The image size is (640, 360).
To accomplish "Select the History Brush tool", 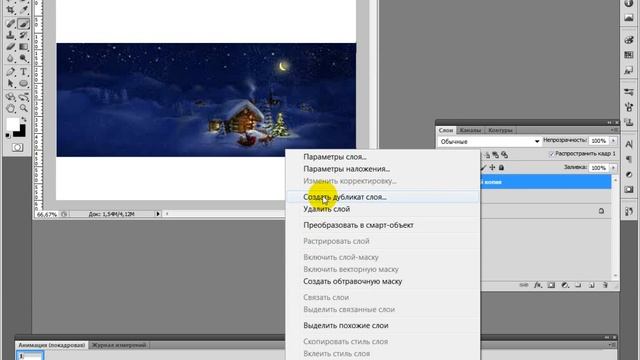I will click(x=24, y=36).
